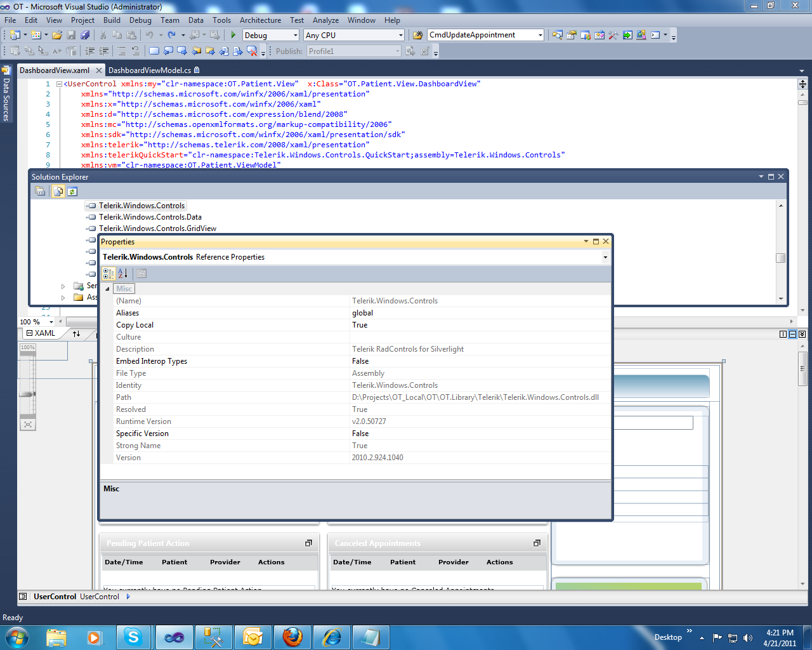This screenshot has width=812, height=650.
Task: Select the Telerik.Windows.Controls.GridView reference
Action: pyautogui.click(x=157, y=229)
